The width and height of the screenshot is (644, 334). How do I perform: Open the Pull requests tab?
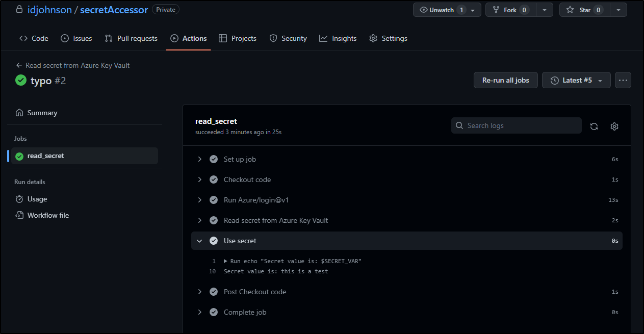(x=131, y=38)
